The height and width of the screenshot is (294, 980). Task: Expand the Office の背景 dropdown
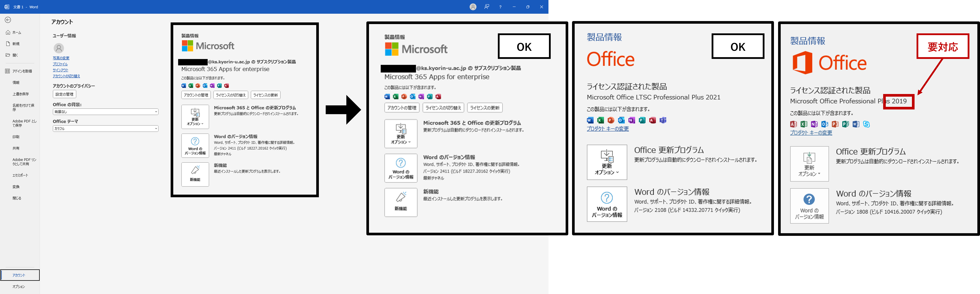[x=105, y=112]
